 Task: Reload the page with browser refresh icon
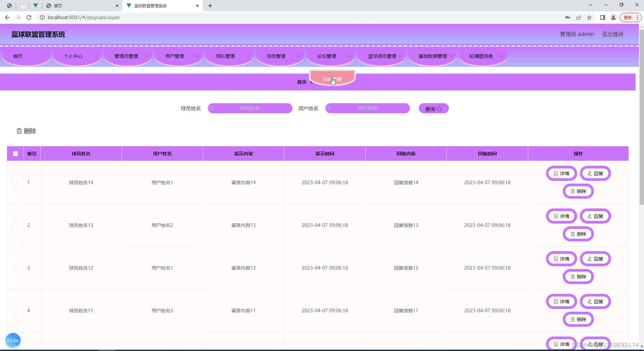click(x=29, y=17)
